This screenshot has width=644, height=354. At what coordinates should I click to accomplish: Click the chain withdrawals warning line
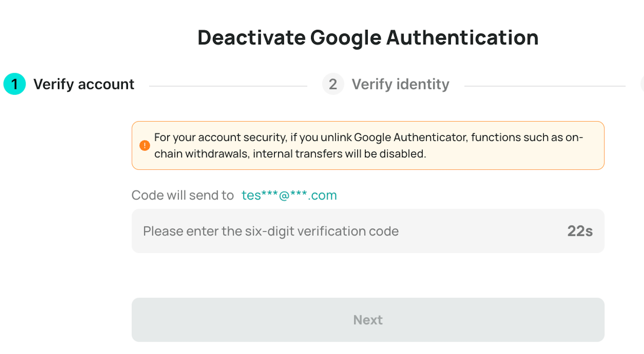click(290, 154)
